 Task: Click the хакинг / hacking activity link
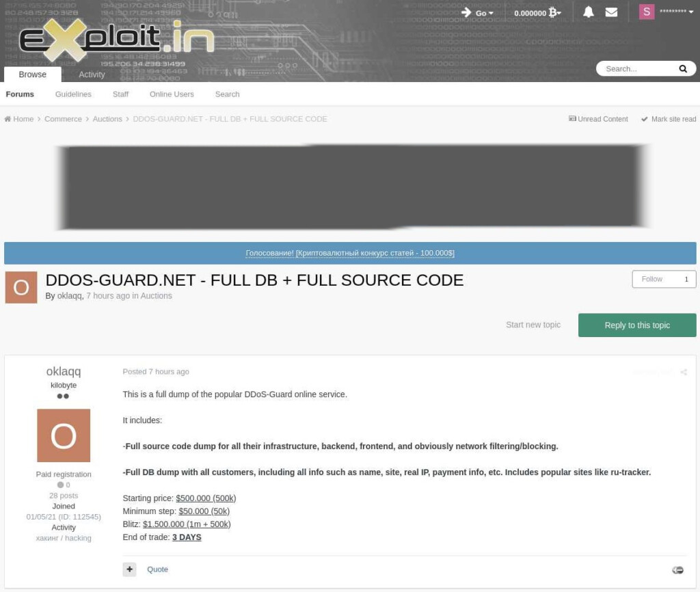click(64, 538)
